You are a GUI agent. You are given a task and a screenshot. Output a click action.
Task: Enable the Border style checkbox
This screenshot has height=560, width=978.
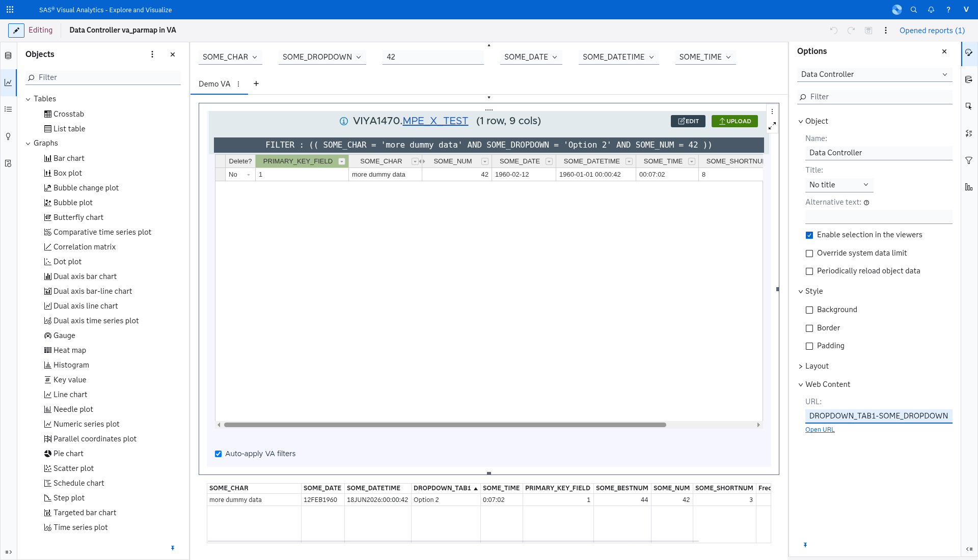click(809, 328)
